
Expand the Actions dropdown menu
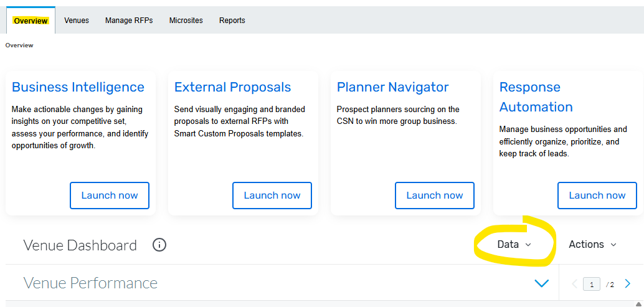coord(592,245)
